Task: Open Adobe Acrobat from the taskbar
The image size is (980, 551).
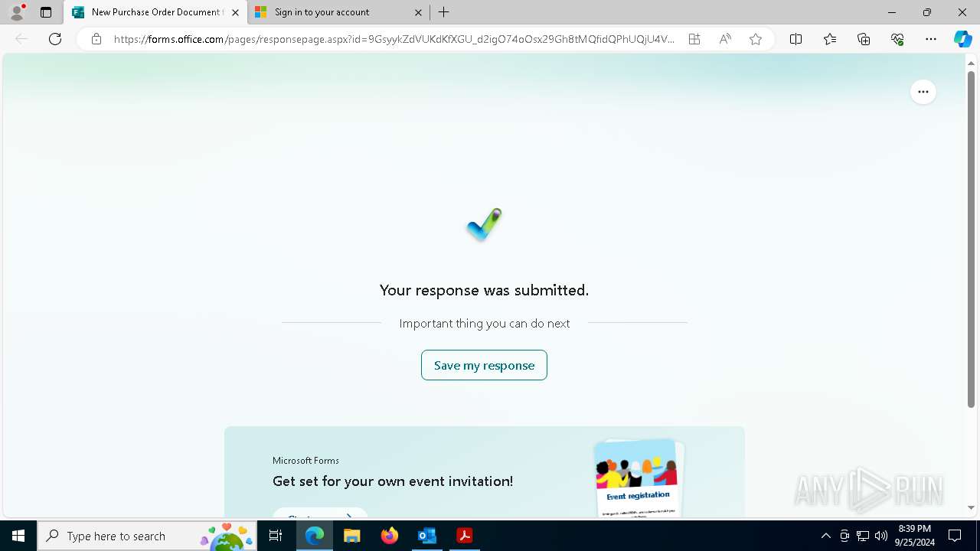Action: point(464,536)
